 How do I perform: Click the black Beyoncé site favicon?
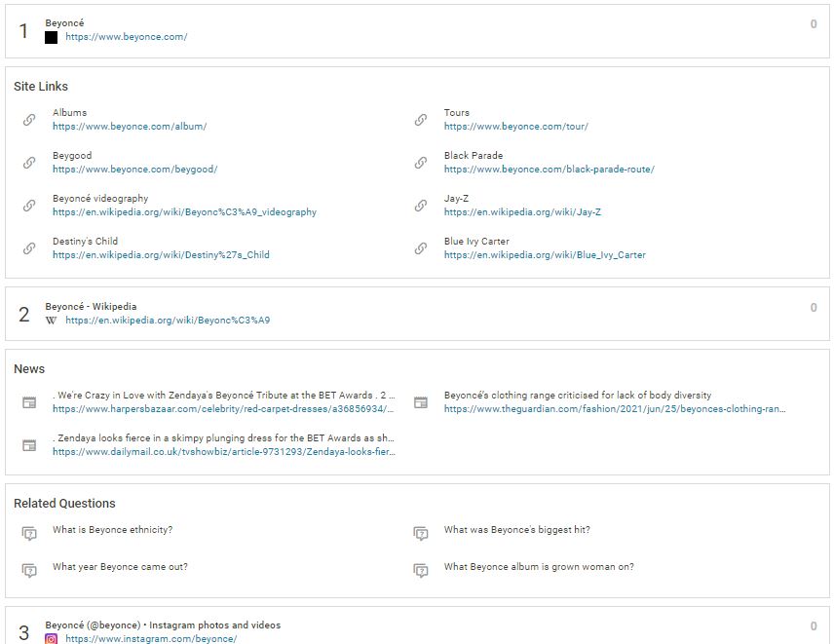pyautogui.click(x=51, y=37)
